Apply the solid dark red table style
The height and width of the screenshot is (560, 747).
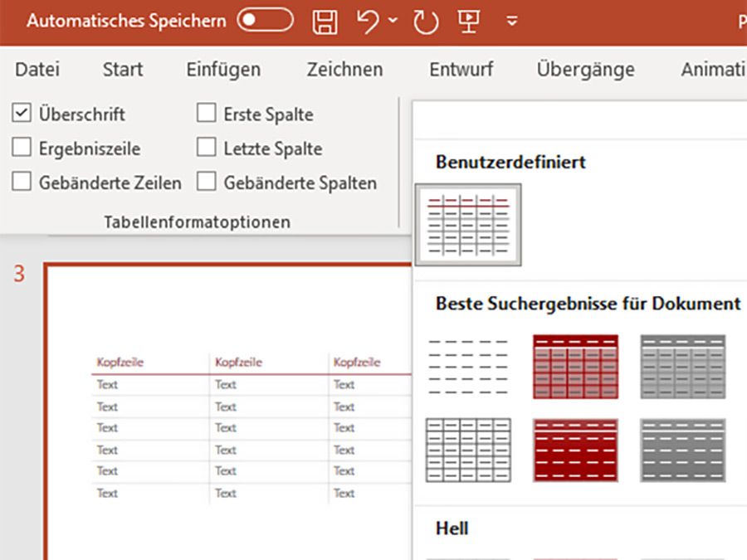pos(575,450)
